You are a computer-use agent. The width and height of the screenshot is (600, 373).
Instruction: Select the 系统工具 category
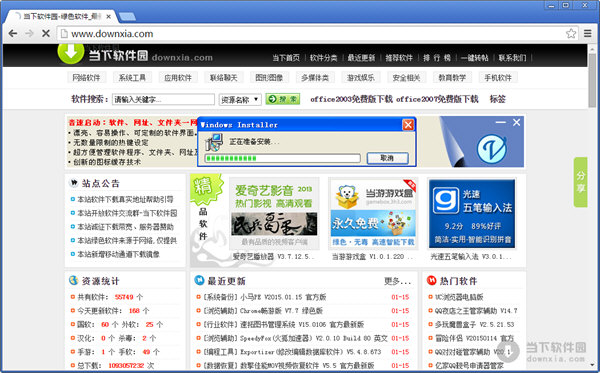pos(132,78)
